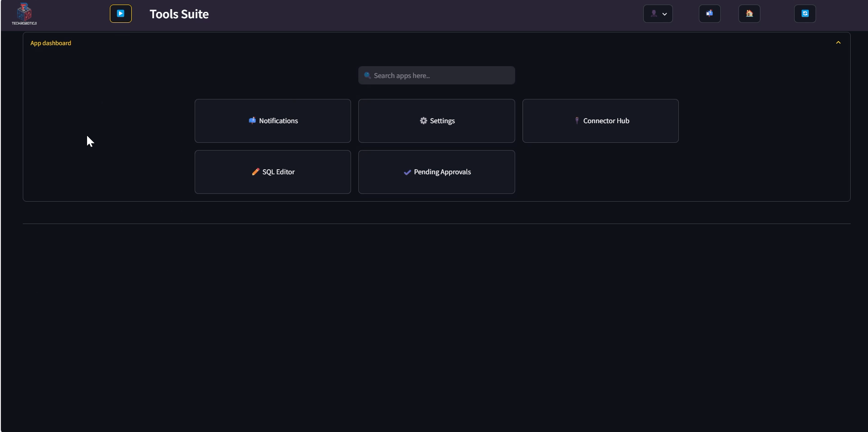Go to the home icon
The image size is (868, 432).
coord(749,14)
